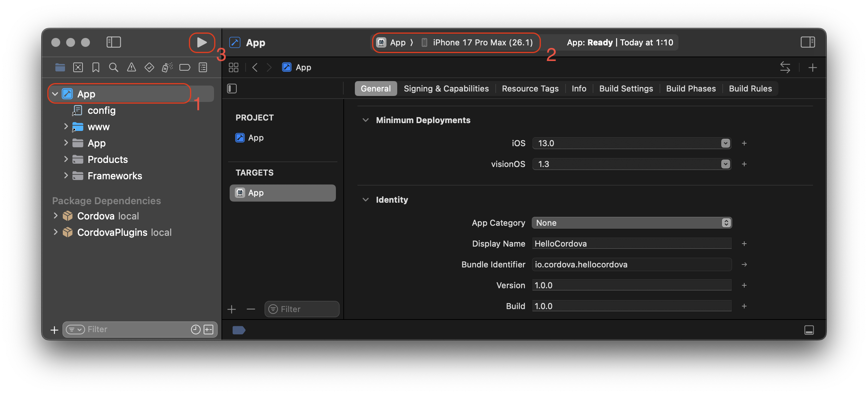
Task: Toggle the right inspector panel
Action: pyautogui.click(x=807, y=42)
